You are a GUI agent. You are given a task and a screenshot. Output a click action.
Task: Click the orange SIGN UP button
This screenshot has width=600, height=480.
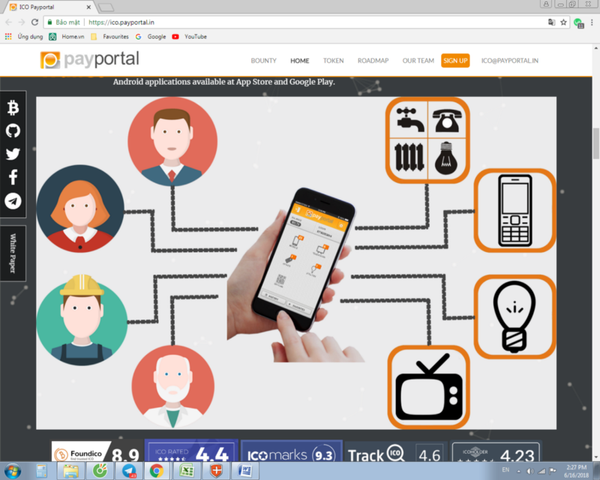coord(455,60)
